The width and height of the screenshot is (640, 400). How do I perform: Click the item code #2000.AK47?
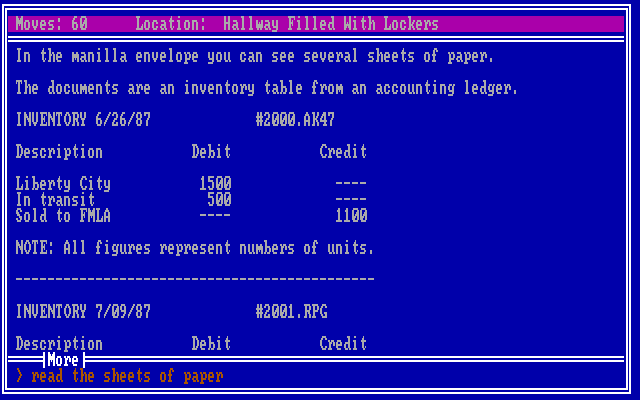tap(295, 120)
